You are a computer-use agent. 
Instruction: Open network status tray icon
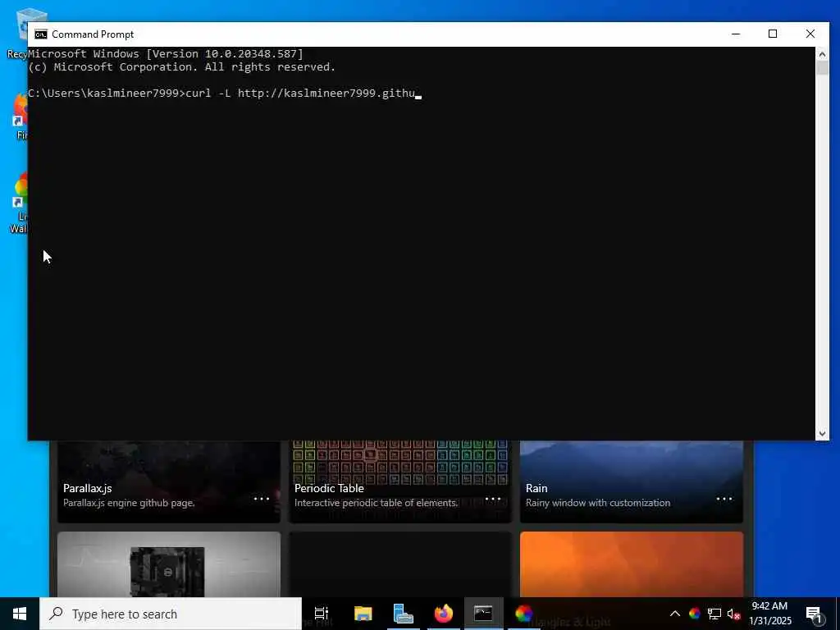click(714, 614)
